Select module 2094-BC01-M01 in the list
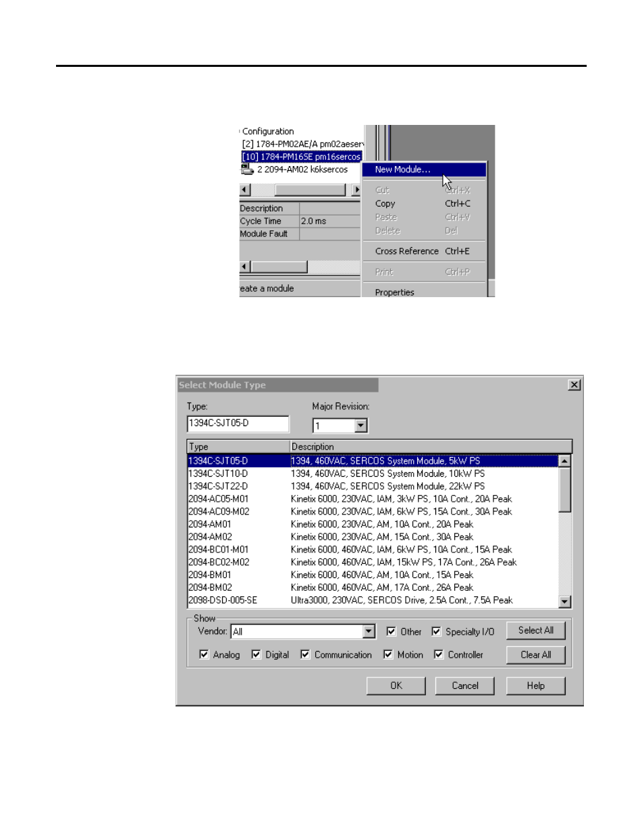The height and width of the screenshot is (834, 644). click(x=373, y=550)
